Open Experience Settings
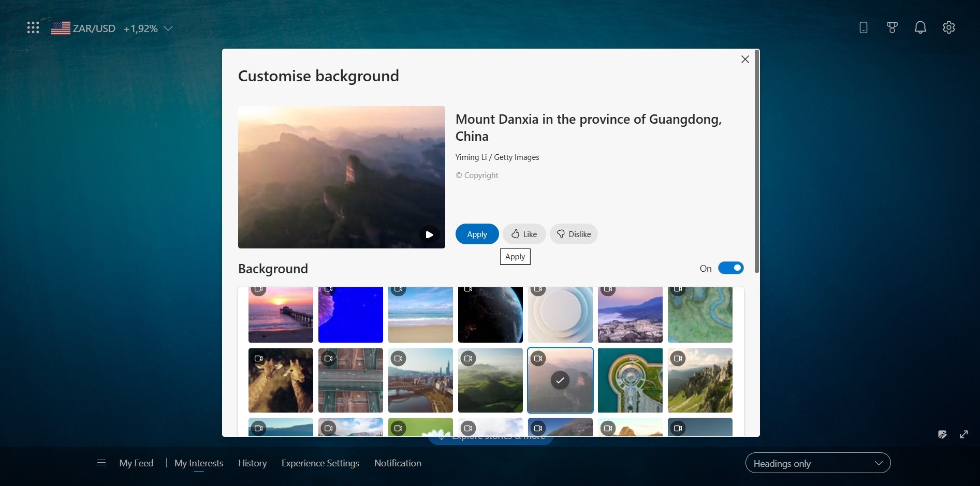Image resolution: width=980 pixels, height=486 pixels. click(320, 463)
